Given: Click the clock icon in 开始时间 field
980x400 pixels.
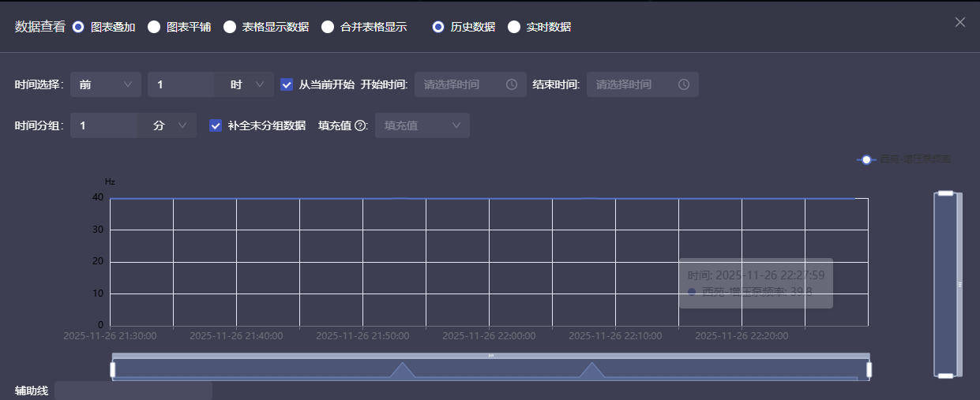Looking at the screenshot, I should 512,84.
